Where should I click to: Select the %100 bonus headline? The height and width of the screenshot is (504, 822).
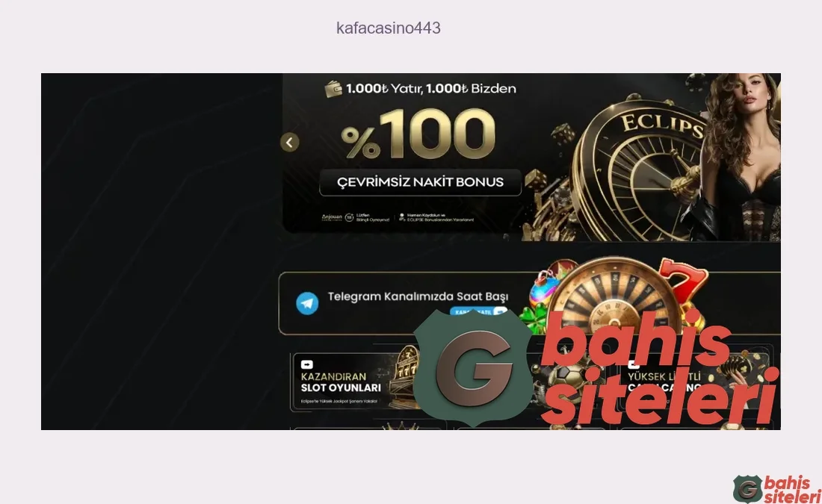[418, 134]
